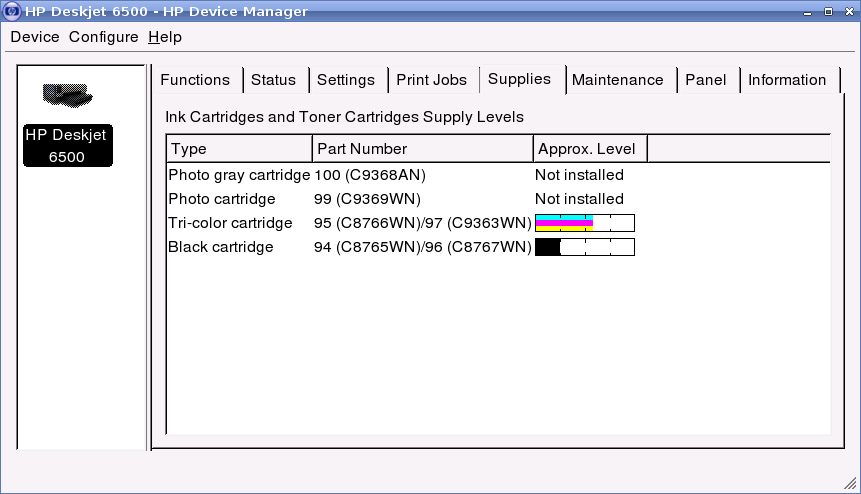The image size is (861, 494).
Task: Click the Black cartridge level bar
Action: 585,247
